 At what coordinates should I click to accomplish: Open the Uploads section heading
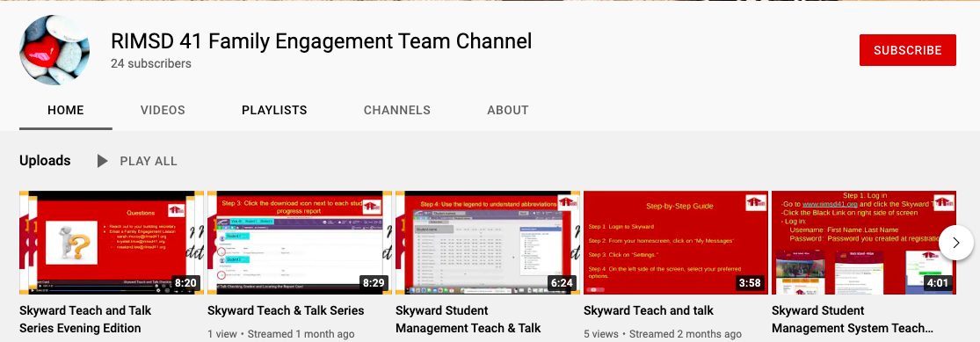pyautogui.click(x=45, y=161)
